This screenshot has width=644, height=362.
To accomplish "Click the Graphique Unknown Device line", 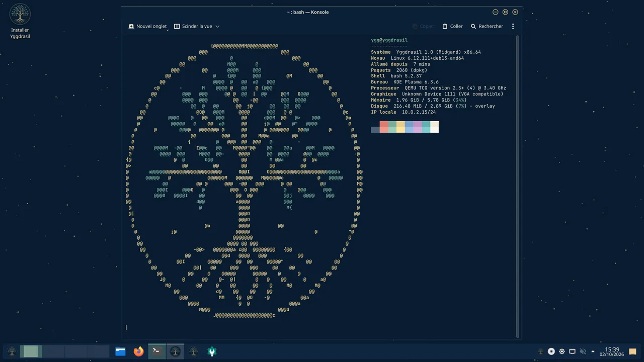I will 437,94.
